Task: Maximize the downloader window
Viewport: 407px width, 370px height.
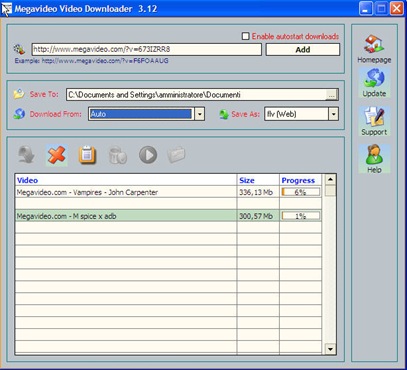Action: point(381,9)
